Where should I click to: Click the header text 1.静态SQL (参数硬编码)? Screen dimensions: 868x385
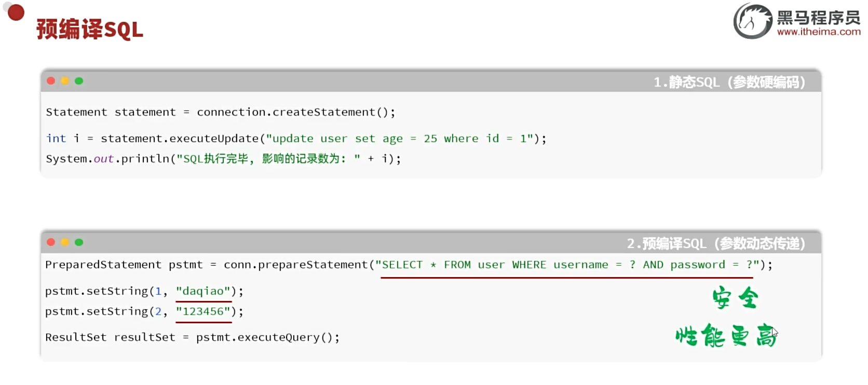[729, 82]
